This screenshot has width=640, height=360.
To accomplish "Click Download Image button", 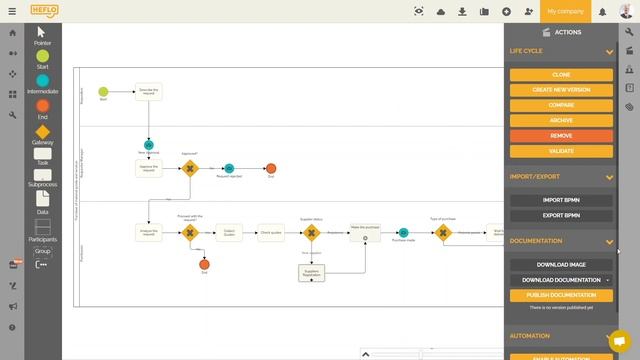I will click(x=561, y=265).
